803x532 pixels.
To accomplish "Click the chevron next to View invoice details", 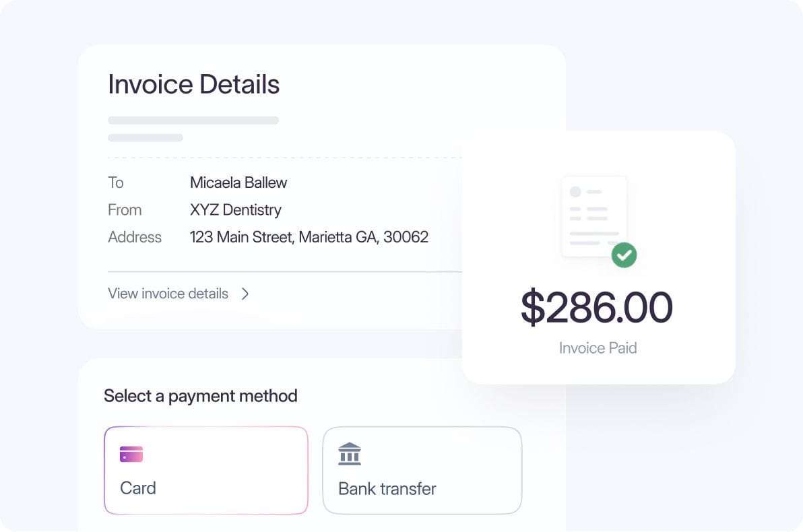I will [245, 294].
